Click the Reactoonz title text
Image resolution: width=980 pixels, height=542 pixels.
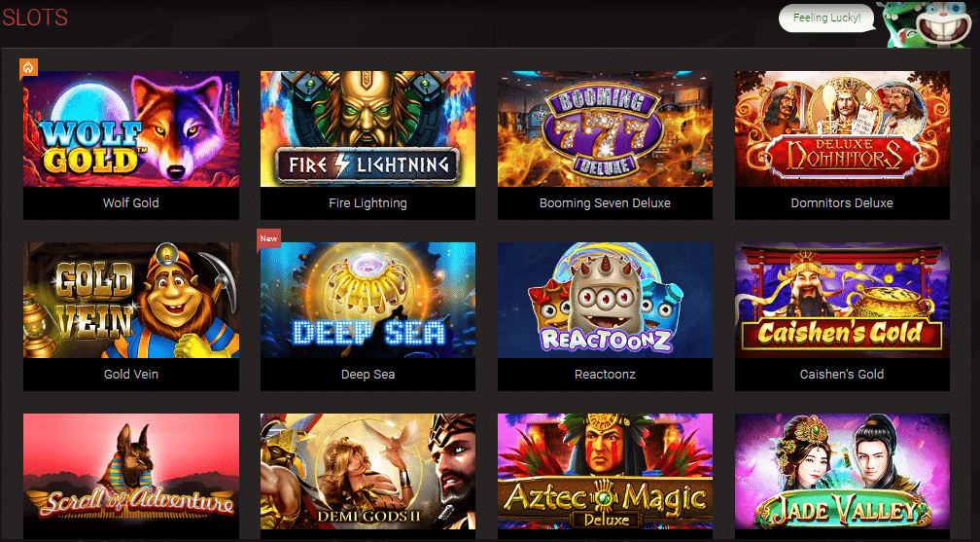click(605, 375)
